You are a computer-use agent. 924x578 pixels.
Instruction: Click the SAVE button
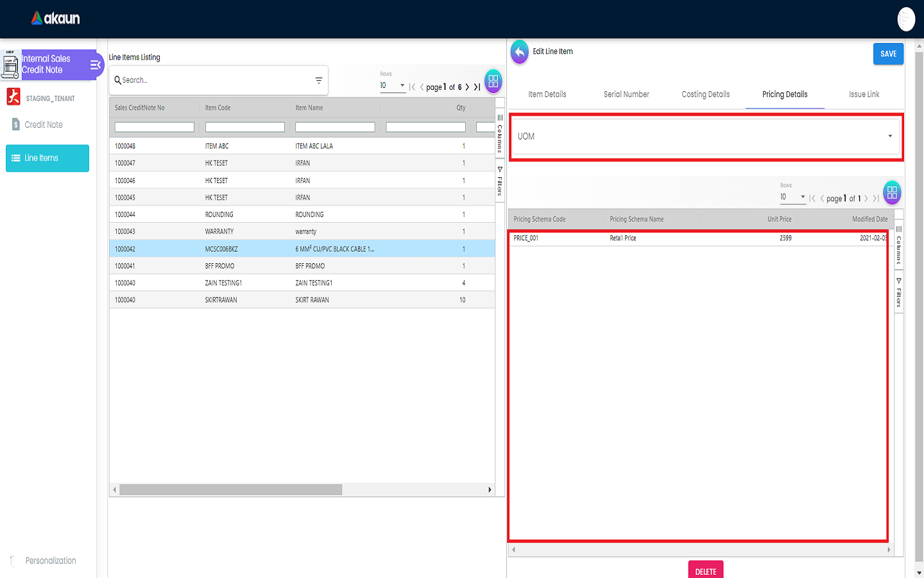coord(888,54)
